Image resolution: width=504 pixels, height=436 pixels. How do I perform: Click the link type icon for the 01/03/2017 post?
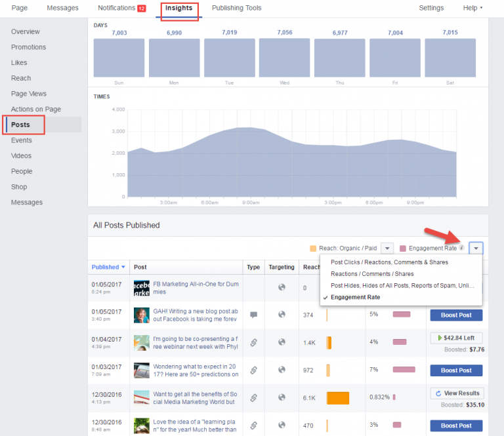pyautogui.click(x=253, y=370)
